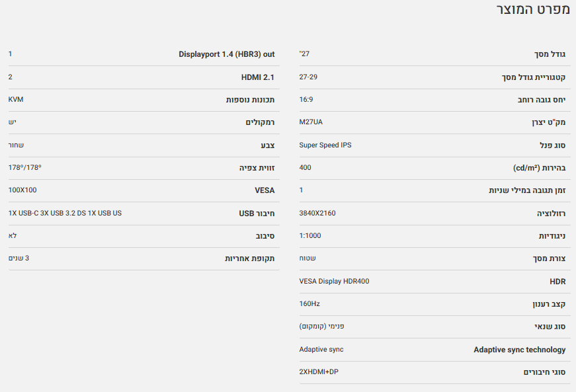Click the 'רמקולים' spec label
576x392 pixels.
(x=260, y=122)
